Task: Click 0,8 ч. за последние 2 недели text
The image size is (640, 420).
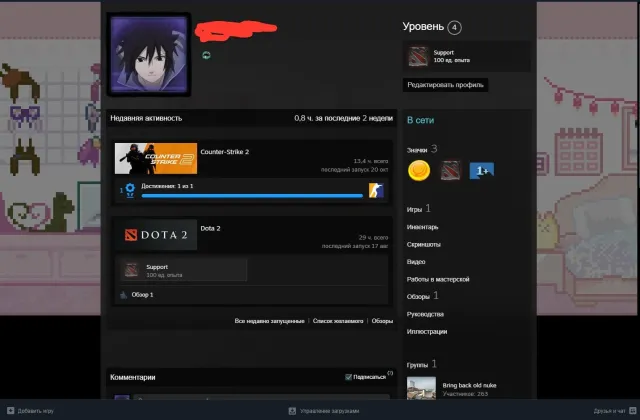Action: (344, 118)
